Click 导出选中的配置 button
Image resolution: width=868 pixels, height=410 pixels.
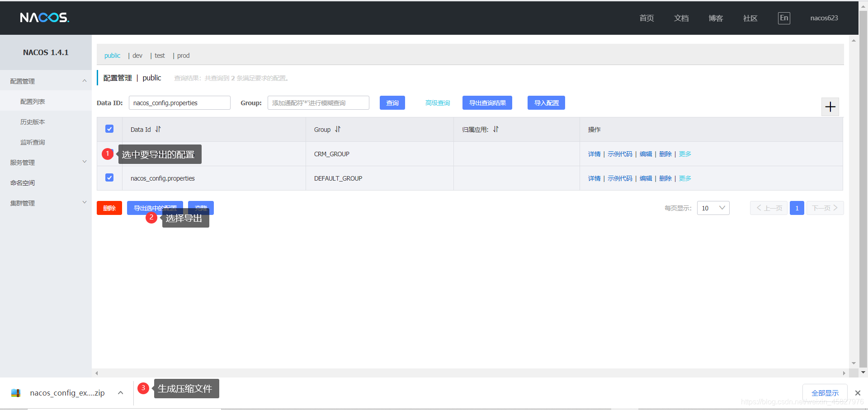[x=155, y=208]
